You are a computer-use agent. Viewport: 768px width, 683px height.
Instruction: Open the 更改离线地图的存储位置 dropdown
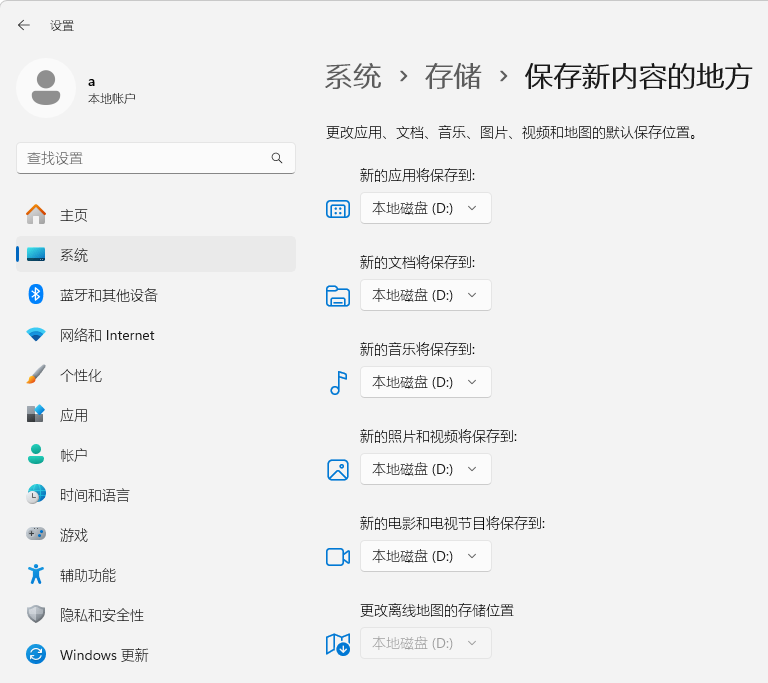426,643
